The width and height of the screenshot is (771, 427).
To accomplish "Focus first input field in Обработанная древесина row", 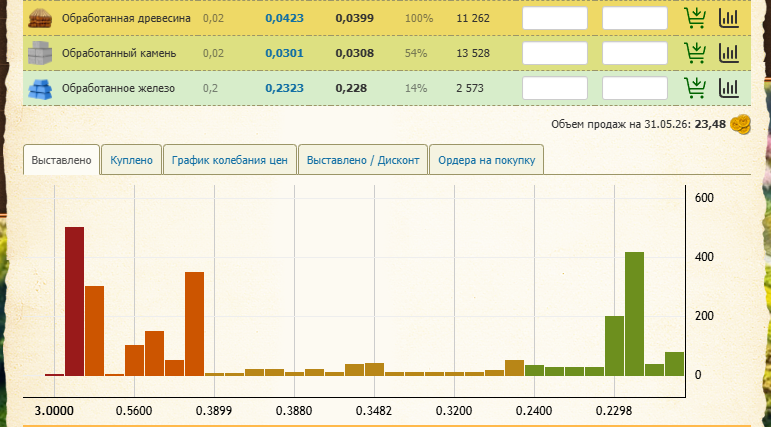I will point(555,18).
